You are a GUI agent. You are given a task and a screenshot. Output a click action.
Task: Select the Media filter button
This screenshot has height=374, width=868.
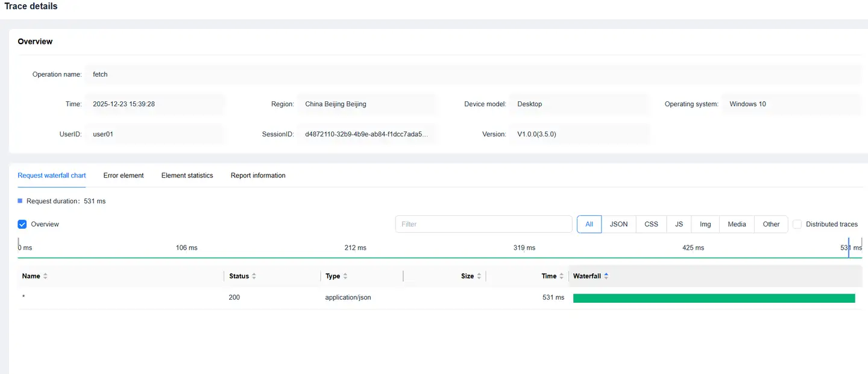coord(737,224)
